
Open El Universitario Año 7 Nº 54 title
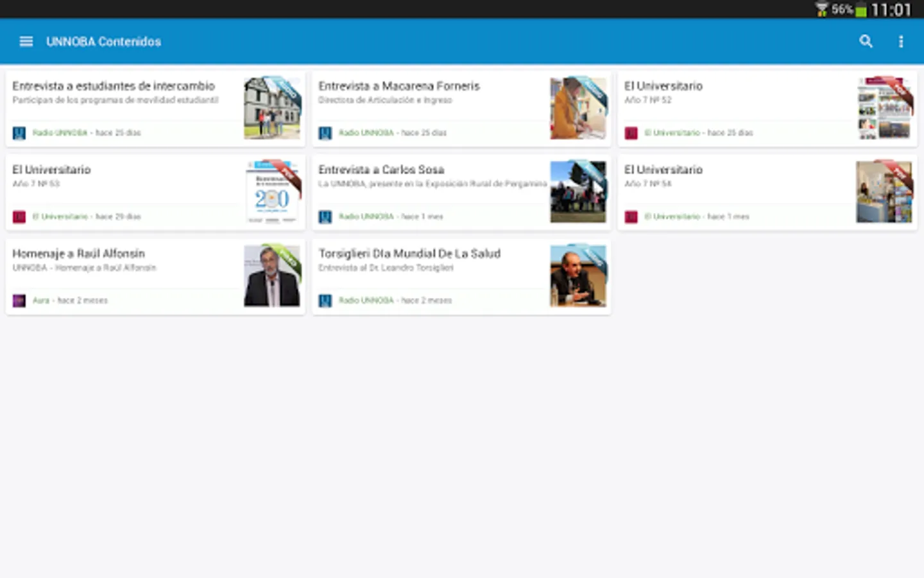tap(663, 170)
